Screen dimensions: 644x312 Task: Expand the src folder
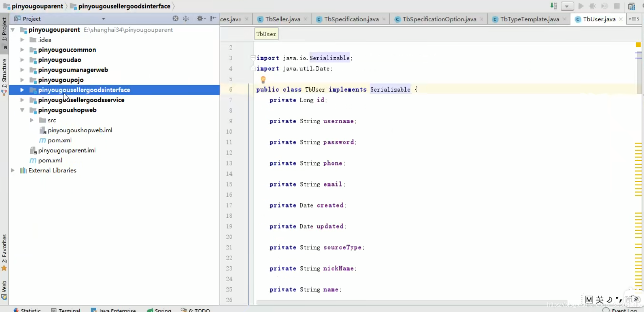pyautogui.click(x=32, y=120)
